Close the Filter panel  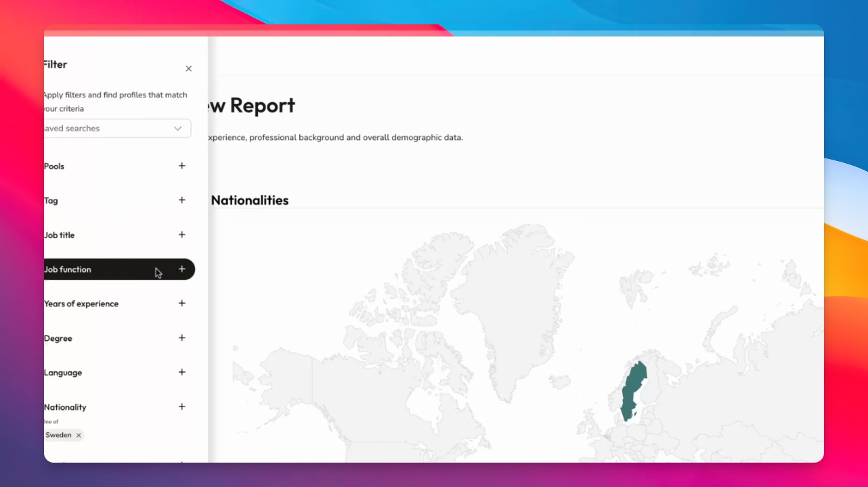pyautogui.click(x=188, y=68)
